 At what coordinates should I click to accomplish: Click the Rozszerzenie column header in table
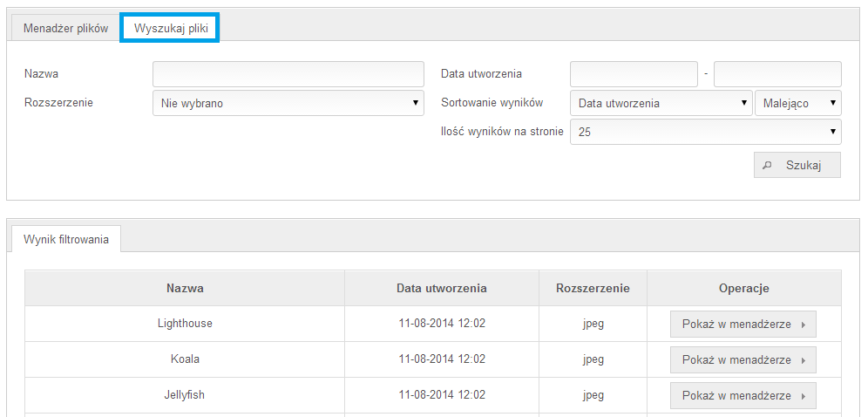[x=593, y=288]
